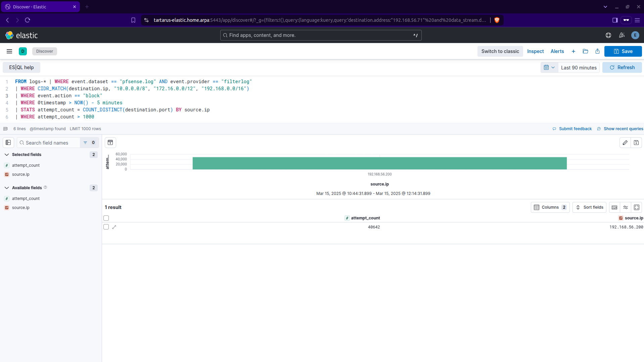Image resolution: width=644 pixels, height=362 pixels.
Task: Collapse the field sidebar panel
Action: [8, 143]
